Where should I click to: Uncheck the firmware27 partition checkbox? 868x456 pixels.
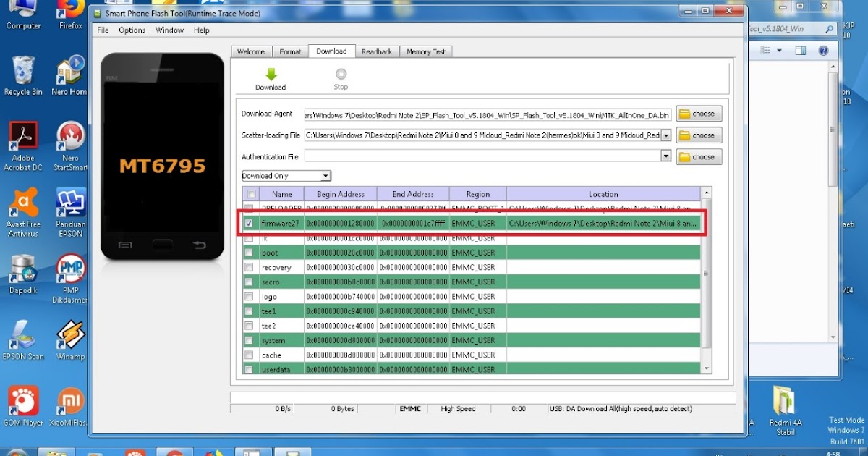(x=249, y=224)
